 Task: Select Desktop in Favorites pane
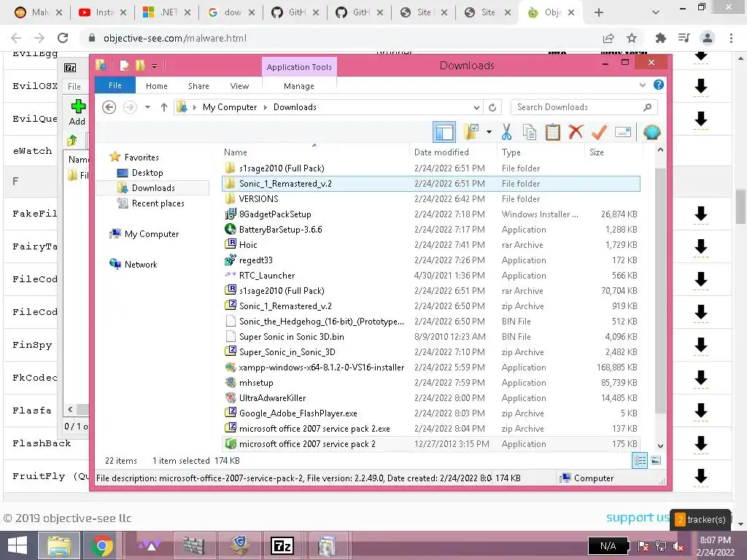click(x=147, y=173)
